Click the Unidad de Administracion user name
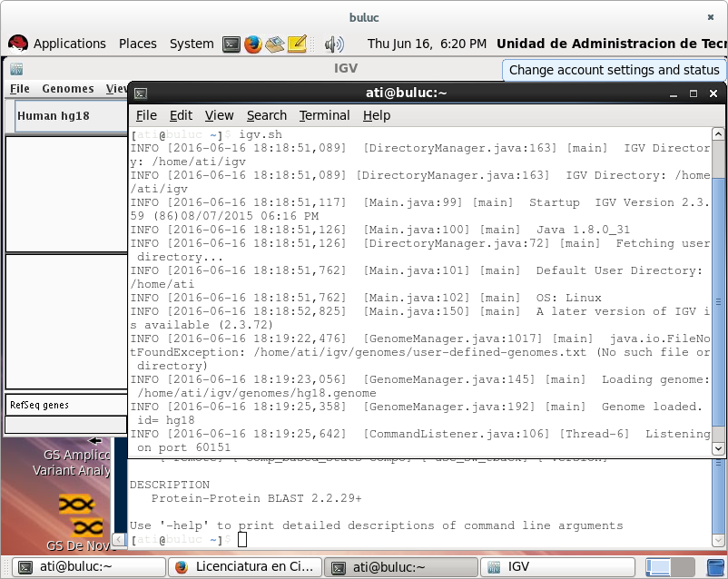728x579 pixels. pos(612,44)
